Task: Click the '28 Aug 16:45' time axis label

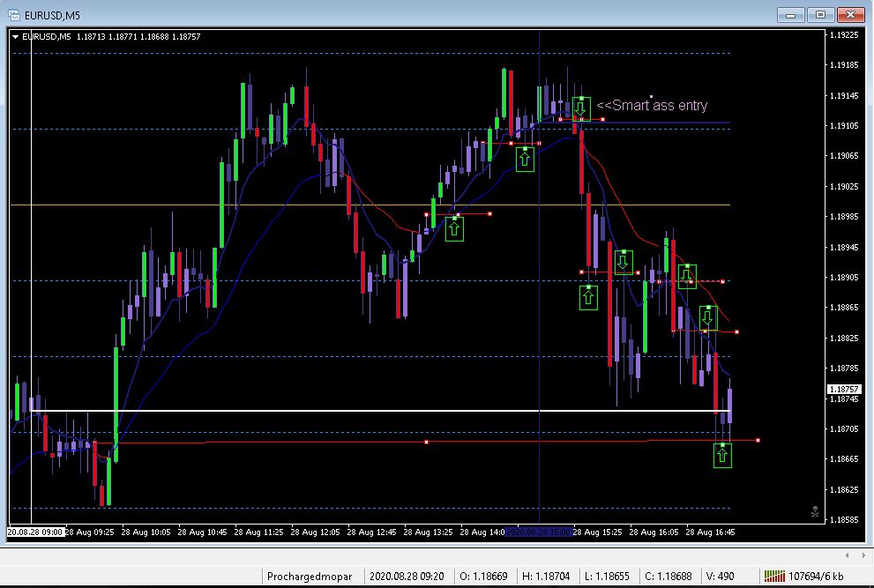Action: [710, 532]
